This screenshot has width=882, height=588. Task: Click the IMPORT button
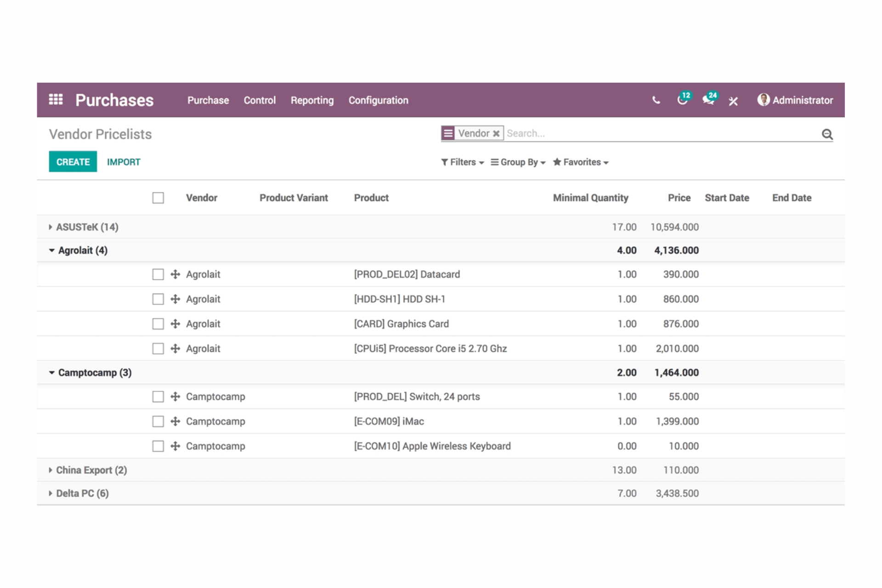[x=124, y=162]
